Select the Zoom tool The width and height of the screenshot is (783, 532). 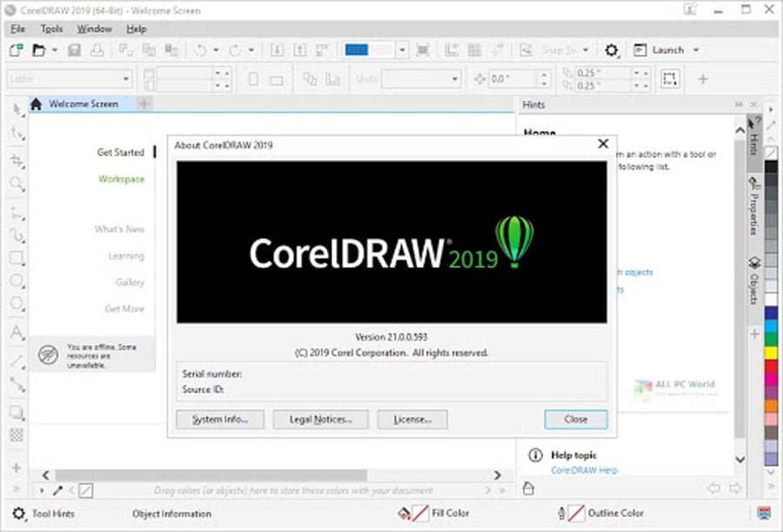pos(17,183)
